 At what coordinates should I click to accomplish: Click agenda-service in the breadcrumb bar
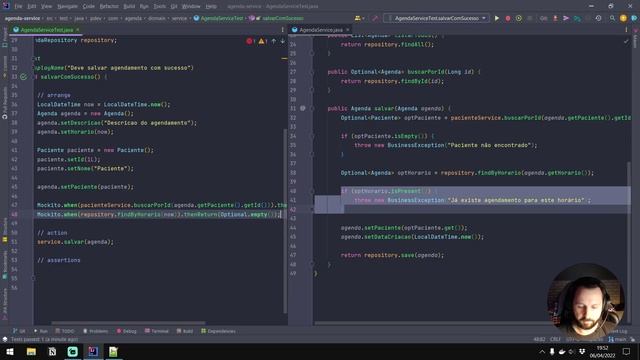point(22,18)
